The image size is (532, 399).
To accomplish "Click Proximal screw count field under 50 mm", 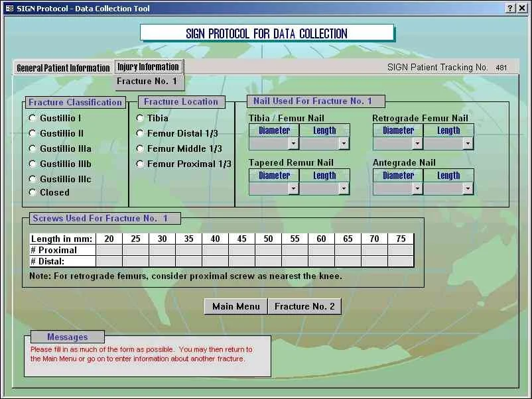I will pos(269,250).
